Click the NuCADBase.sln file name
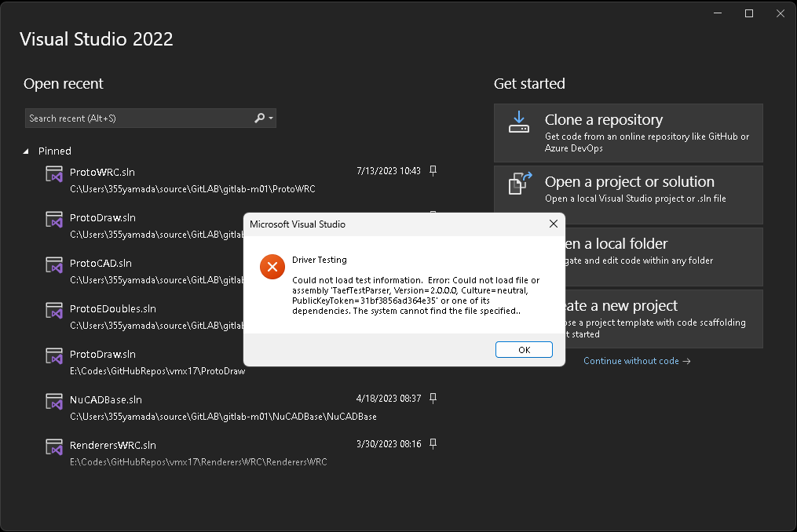This screenshot has width=797, height=532. click(x=106, y=399)
